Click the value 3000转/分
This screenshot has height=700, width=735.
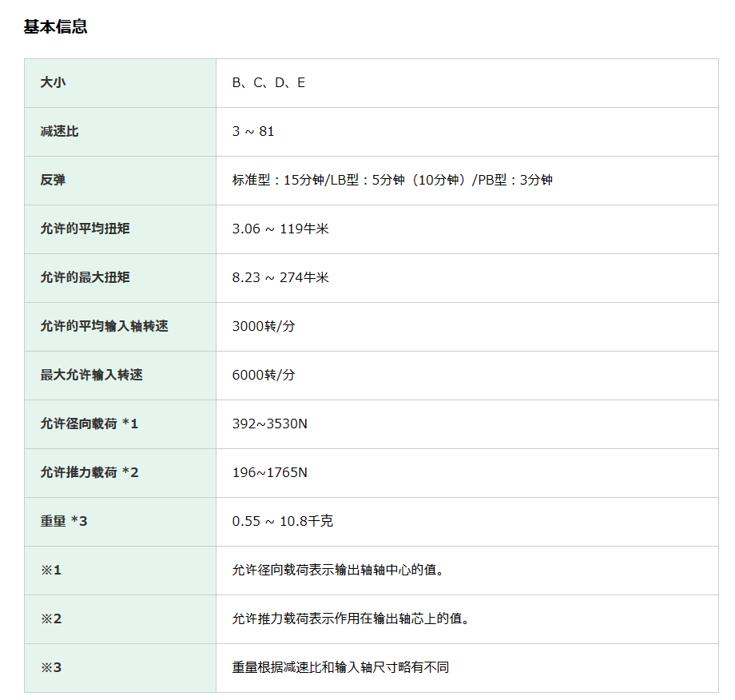tap(264, 326)
